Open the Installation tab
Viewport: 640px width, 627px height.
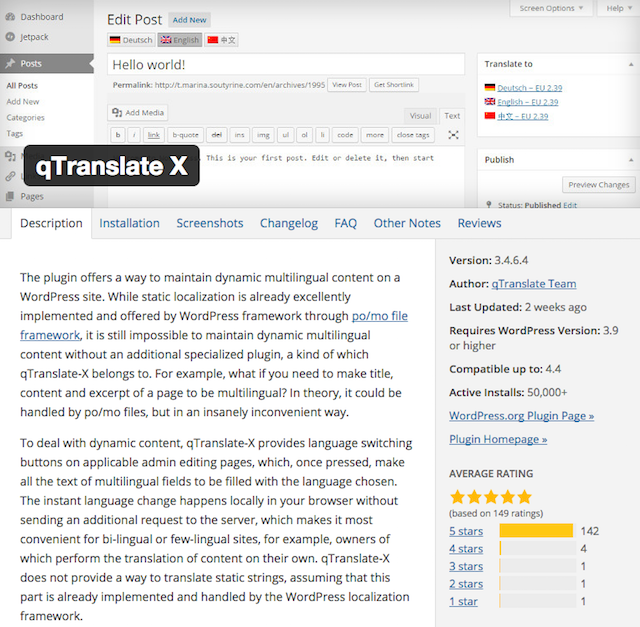(129, 223)
